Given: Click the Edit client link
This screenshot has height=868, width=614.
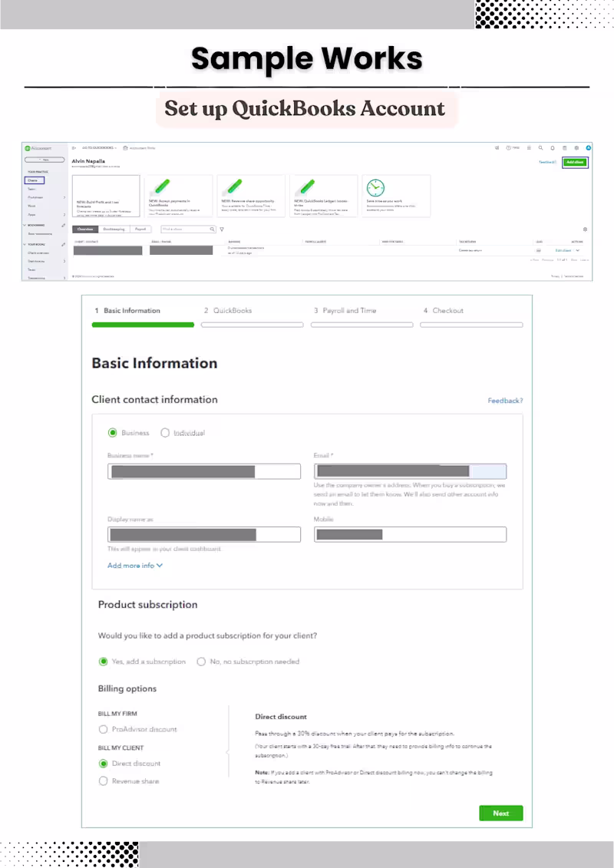Looking at the screenshot, I should click(x=563, y=251).
